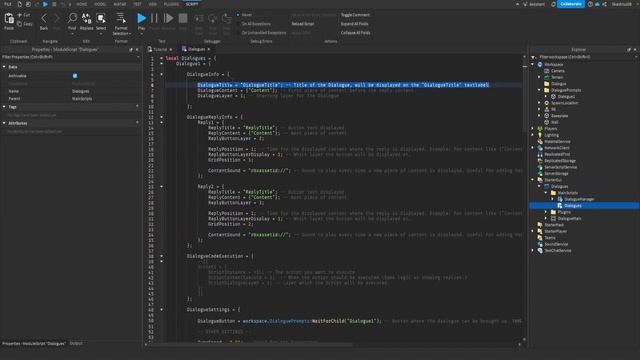The height and width of the screenshot is (360, 640).
Task: Click the Step Out debugger icon
Action: pos(227,18)
